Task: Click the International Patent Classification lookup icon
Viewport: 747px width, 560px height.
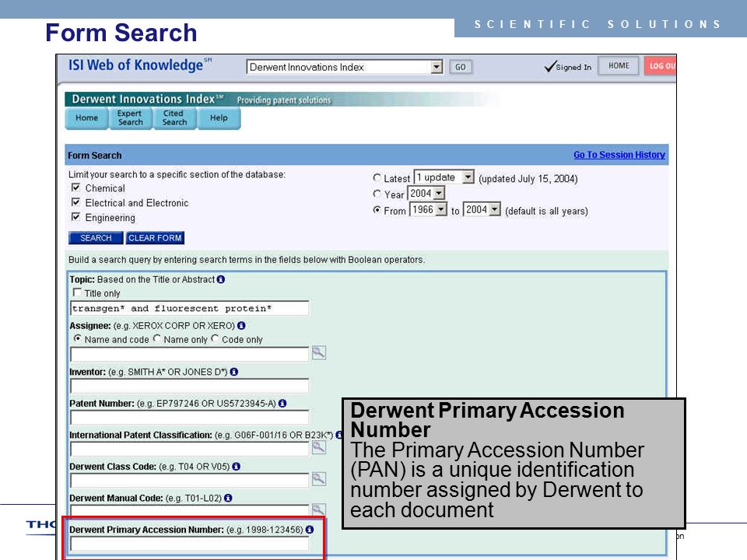Action: point(319,447)
